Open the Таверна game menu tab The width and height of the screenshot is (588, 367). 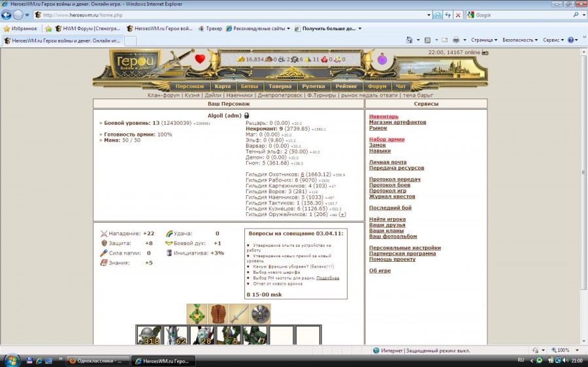(280, 86)
